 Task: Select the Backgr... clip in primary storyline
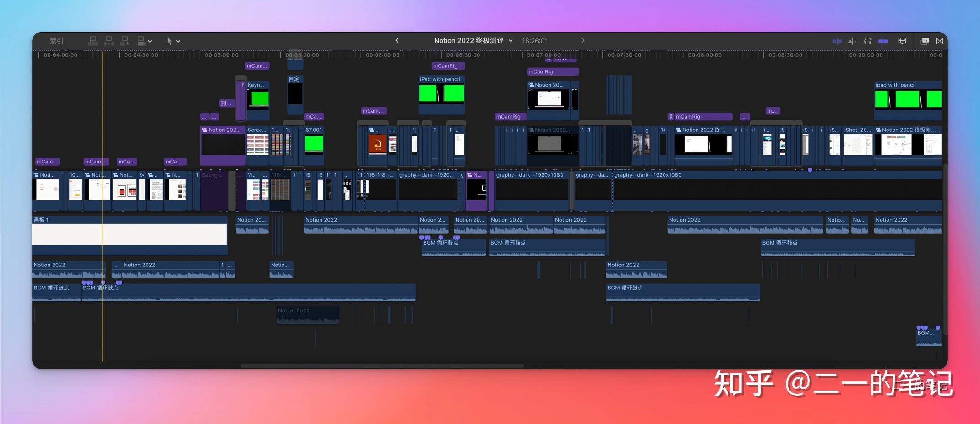(214, 190)
